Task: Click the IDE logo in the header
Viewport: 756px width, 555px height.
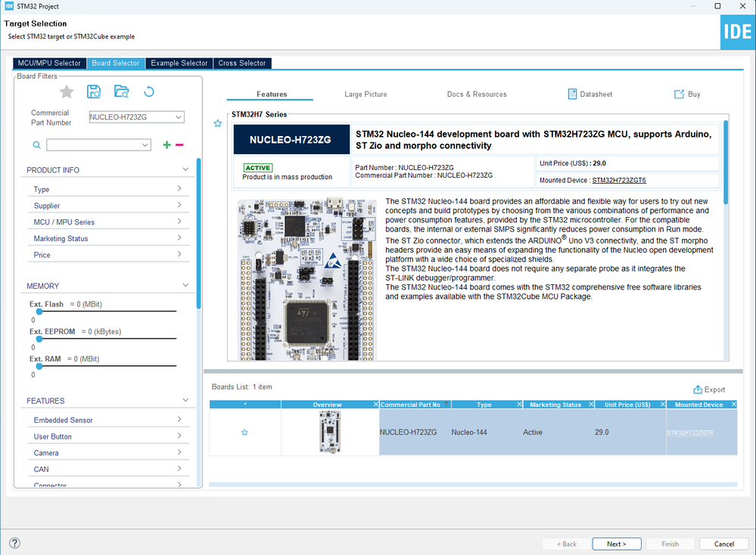Action: click(738, 32)
